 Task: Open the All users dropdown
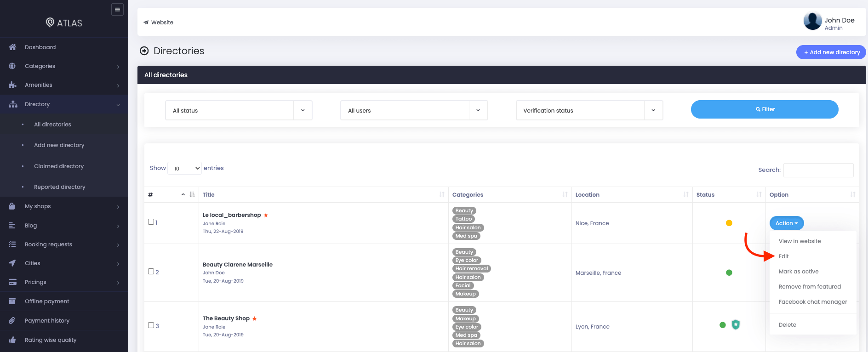click(x=414, y=110)
